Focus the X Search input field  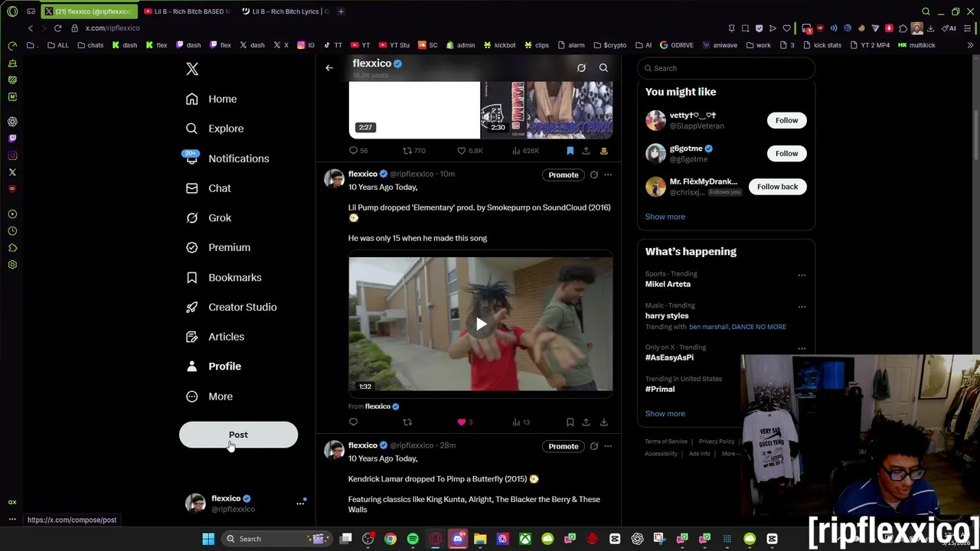726,68
